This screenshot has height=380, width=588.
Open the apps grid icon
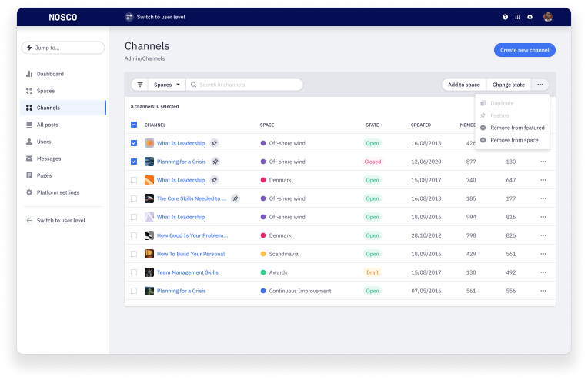517,17
